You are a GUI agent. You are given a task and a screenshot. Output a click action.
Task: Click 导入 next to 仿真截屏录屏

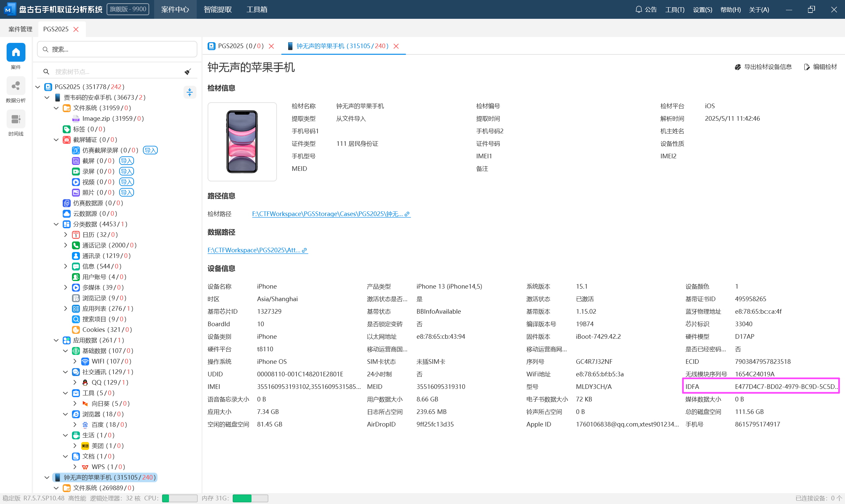coord(150,150)
